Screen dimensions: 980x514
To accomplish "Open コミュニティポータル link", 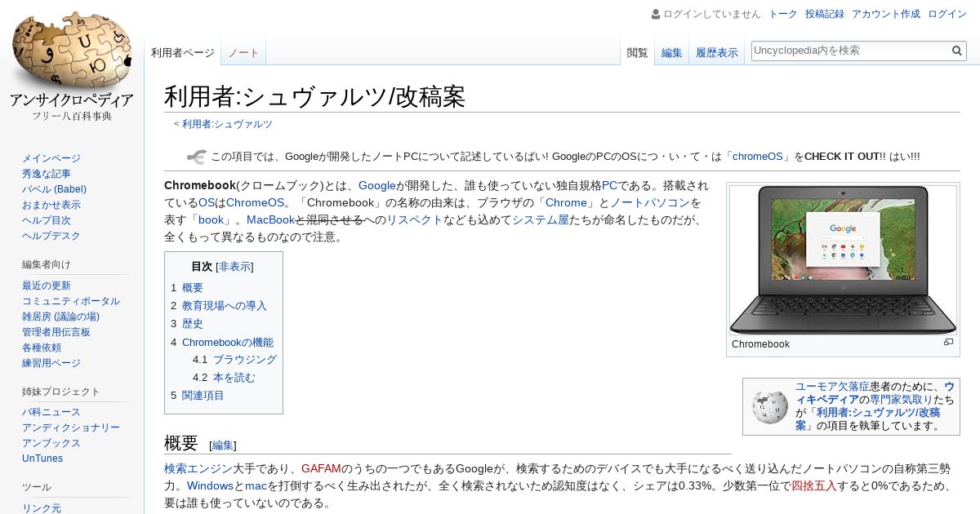I will pos(71,301).
